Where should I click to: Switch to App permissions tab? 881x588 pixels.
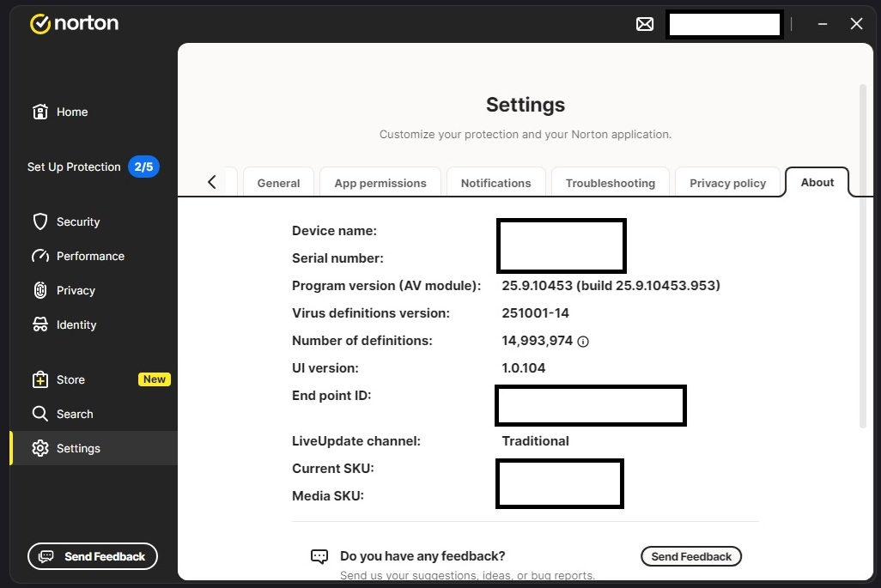coord(380,183)
